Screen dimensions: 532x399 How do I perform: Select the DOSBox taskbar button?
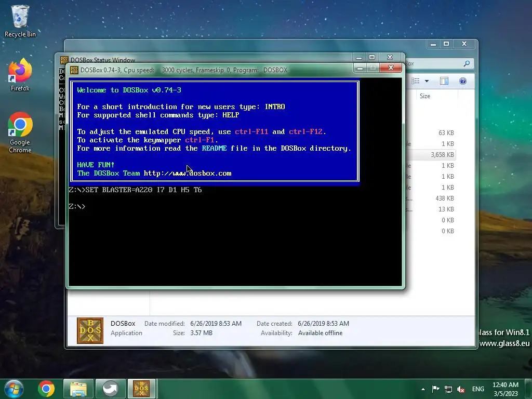(x=141, y=389)
